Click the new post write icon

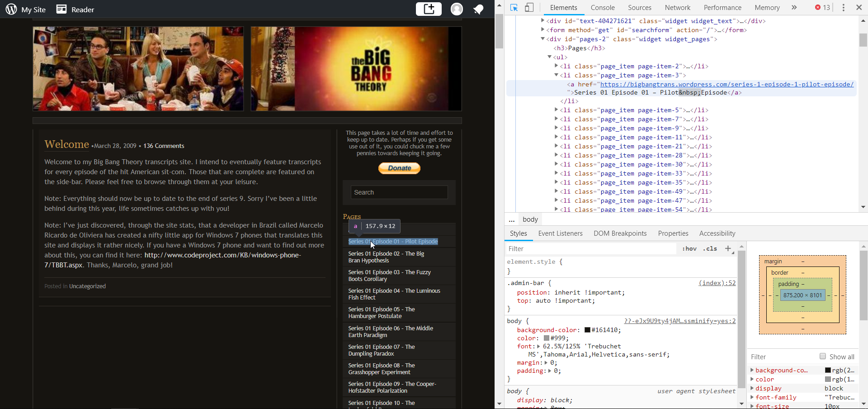pyautogui.click(x=428, y=9)
